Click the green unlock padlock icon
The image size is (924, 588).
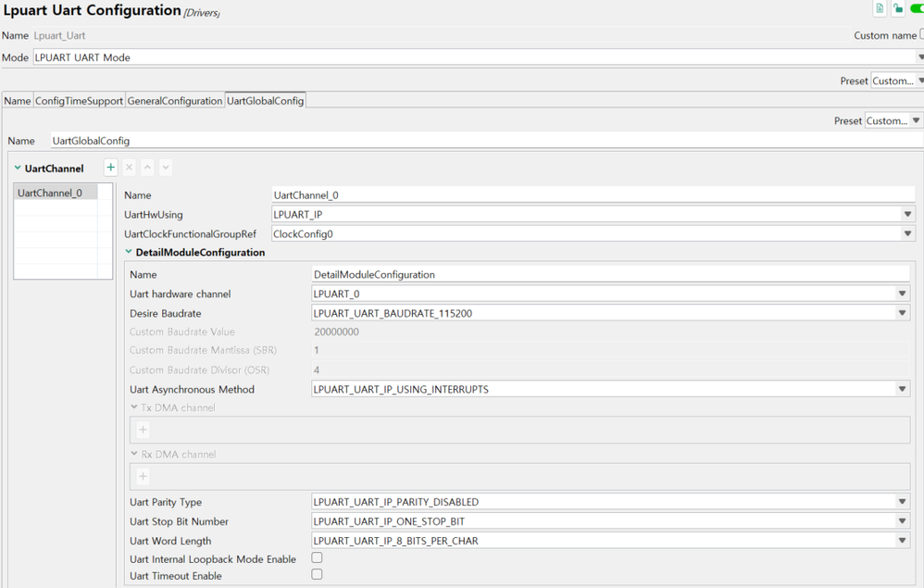898,9
